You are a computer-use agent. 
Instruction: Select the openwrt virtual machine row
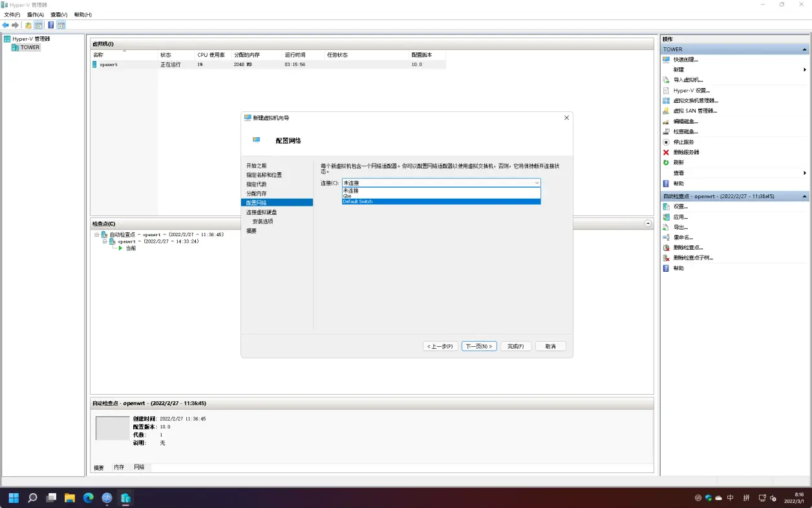pyautogui.click(x=268, y=65)
